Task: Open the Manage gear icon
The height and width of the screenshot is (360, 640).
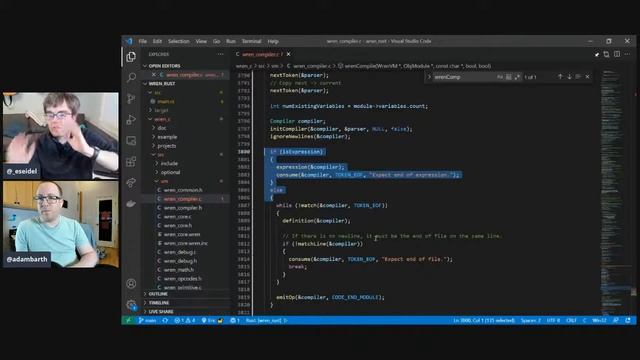Action: coord(131,304)
